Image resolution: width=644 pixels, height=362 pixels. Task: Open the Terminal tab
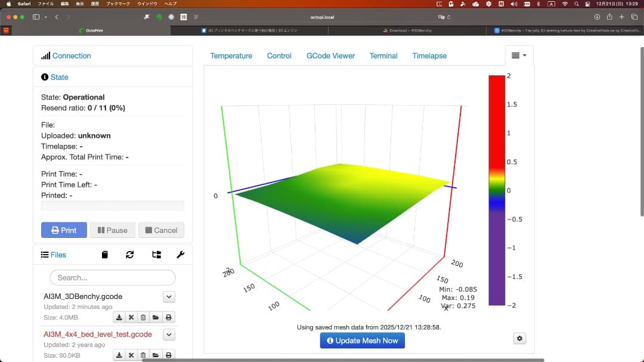pyautogui.click(x=383, y=55)
